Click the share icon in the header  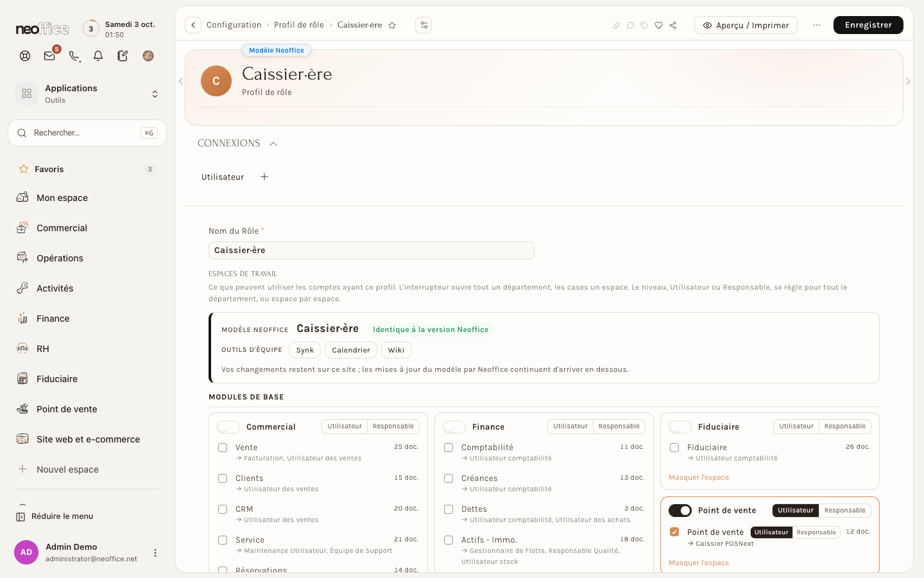(672, 26)
